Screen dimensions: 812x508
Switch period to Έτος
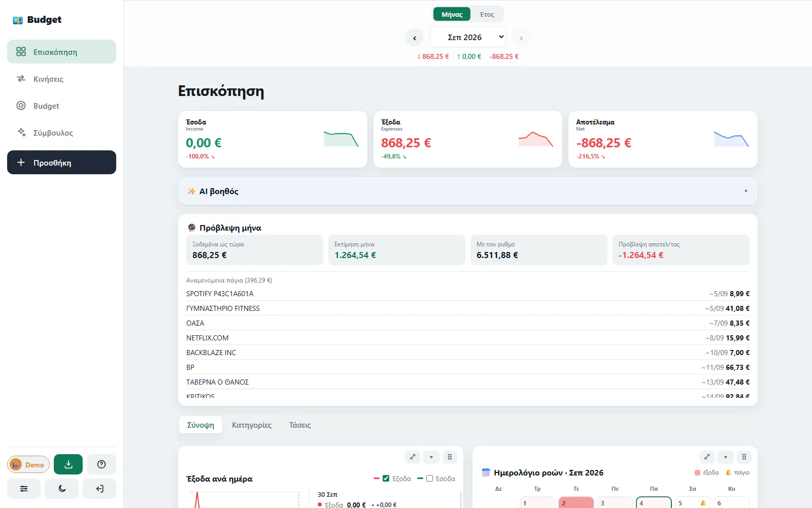click(x=487, y=14)
